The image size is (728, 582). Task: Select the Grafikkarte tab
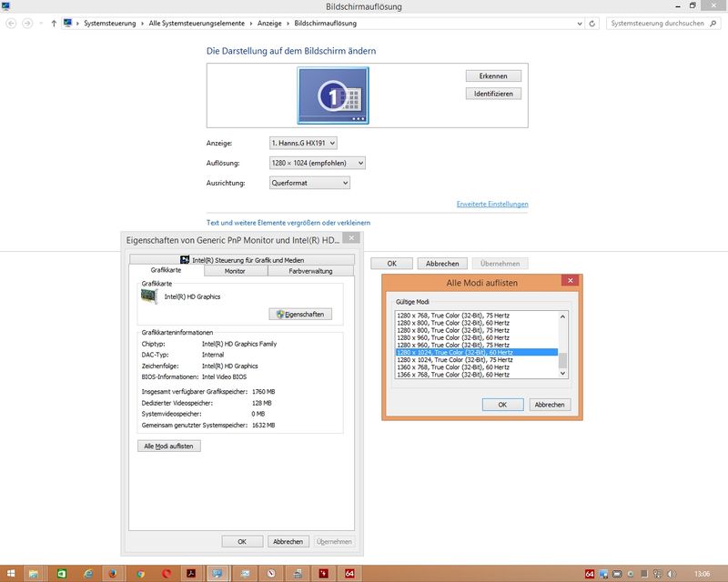tap(167, 270)
